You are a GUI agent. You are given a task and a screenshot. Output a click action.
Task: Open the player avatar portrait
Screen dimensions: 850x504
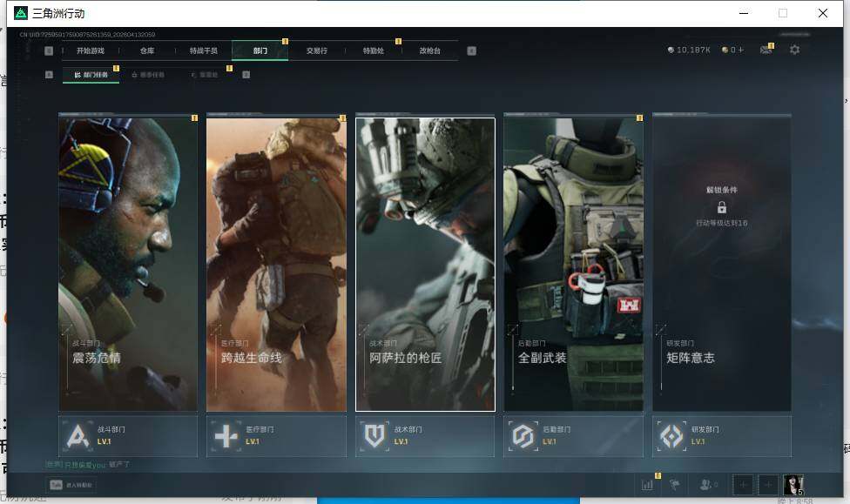tap(793, 485)
